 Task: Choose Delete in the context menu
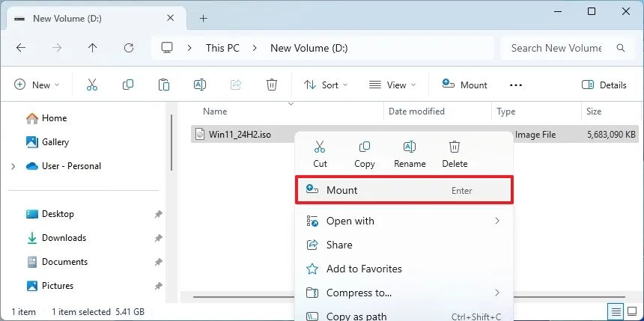click(x=455, y=154)
